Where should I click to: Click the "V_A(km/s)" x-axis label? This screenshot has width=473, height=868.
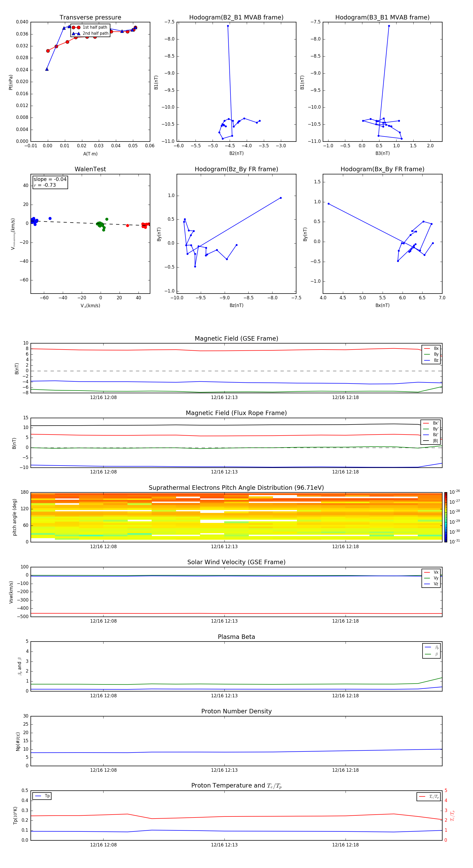coord(90,306)
